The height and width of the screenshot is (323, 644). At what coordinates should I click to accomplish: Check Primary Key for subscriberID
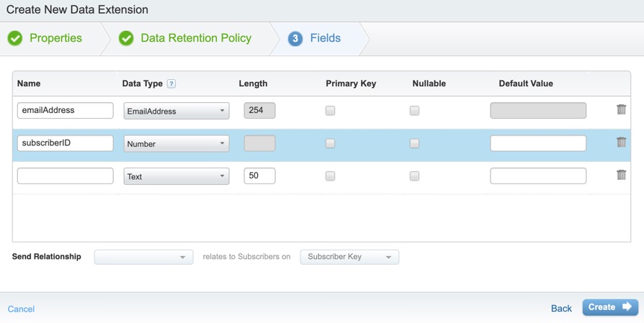coord(330,143)
